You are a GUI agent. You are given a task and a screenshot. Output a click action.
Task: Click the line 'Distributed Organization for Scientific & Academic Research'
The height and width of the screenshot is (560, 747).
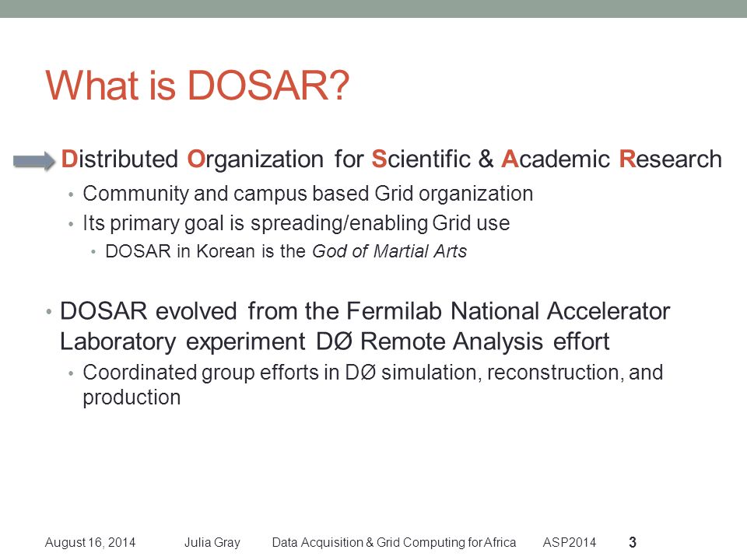pyautogui.click(x=391, y=159)
